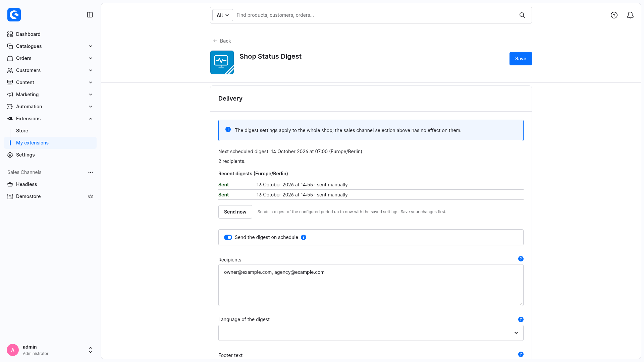This screenshot has height=362, width=644.
Task: Open the Marketing menu item
Action: [50, 95]
